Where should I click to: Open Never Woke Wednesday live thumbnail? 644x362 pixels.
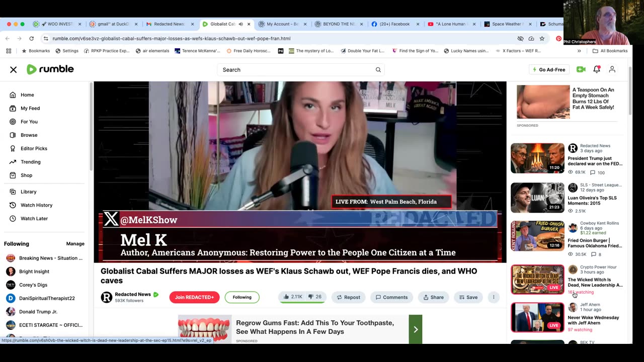pos(537,317)
